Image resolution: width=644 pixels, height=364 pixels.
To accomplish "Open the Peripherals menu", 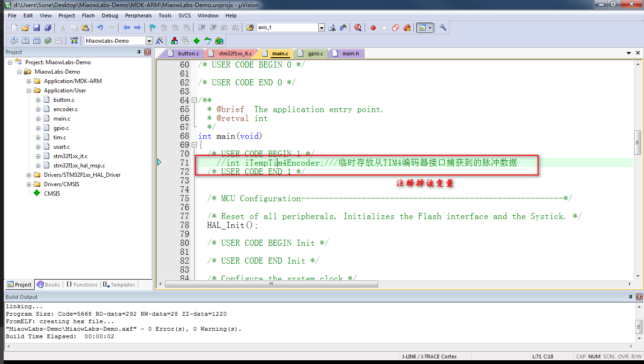I will pyautogui.click(x=138, y=15).
